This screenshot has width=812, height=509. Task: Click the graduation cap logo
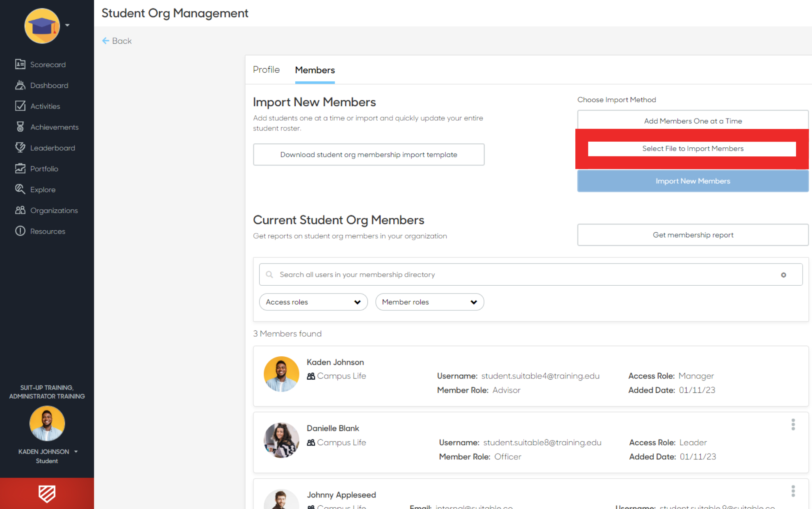pyautogui.click(x=42, y=26)
